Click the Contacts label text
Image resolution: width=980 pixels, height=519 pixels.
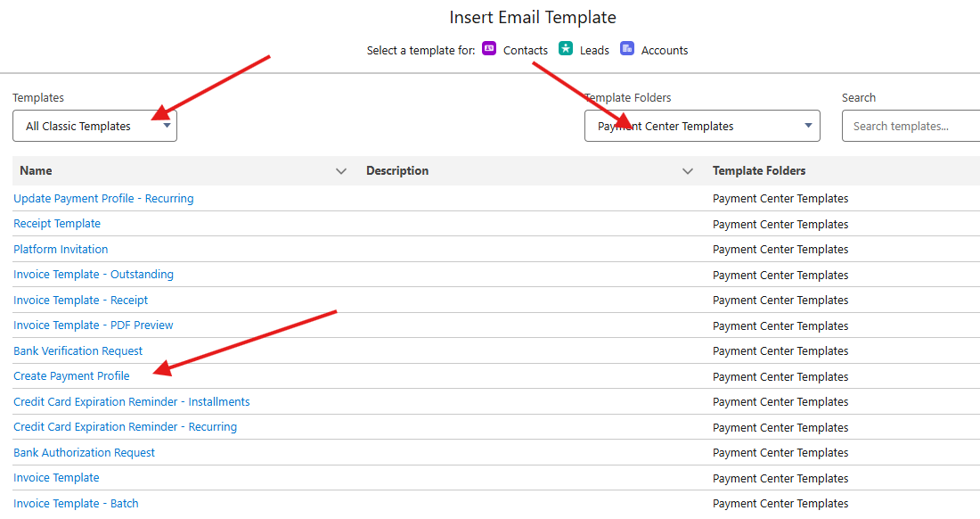tap(526, 50)
